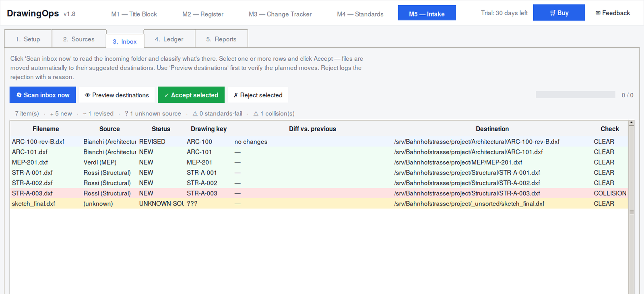Click Accept selected button
Image resolution: width=644 pixels, height=294 pixels.
[191, 95]
